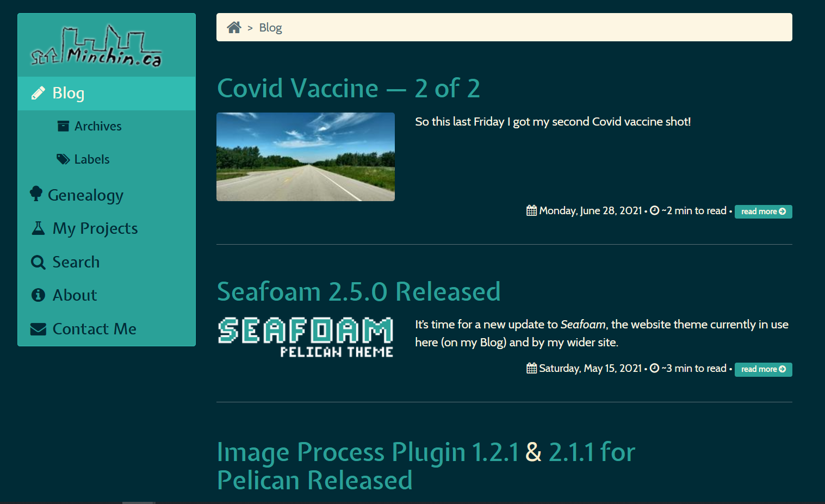Click the highway road thumbnail image
Viewport: 825px width, 504px height.
(x=306, y=157)
